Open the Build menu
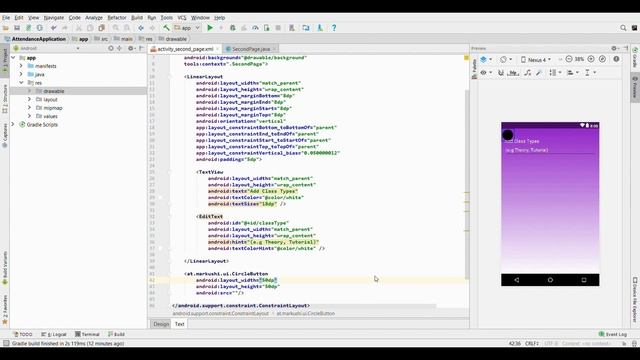This screenshot has width=640, height=360. pyautogui.click(x=137, y=18)
